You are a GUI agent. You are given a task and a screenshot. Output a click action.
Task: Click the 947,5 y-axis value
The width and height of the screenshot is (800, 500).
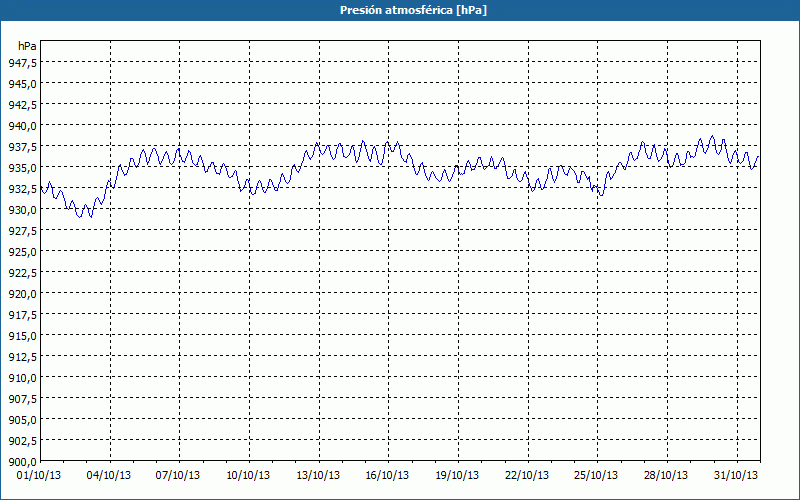pos(22,63)
